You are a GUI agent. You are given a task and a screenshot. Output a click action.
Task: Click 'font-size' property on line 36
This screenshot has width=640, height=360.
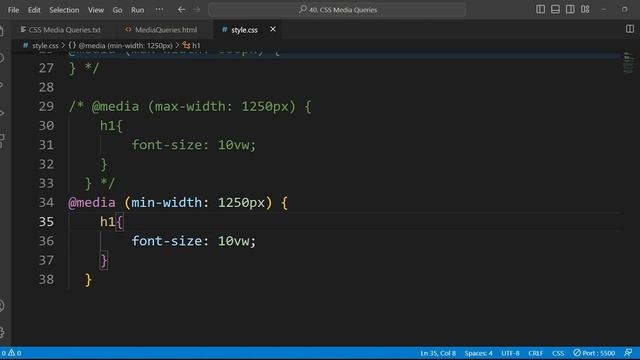167,241
